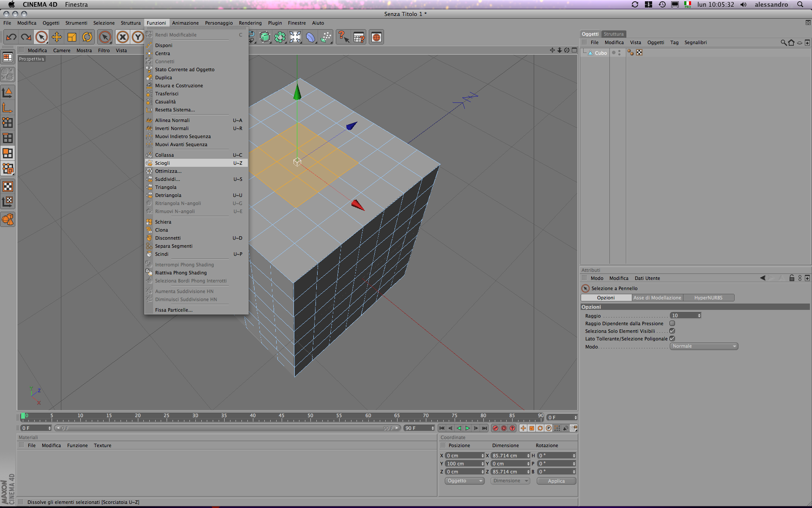Screen dimensions: 812x508
Task: Enable Raggio Dipendente dalla Pressione checkbox
Action: point(672,323)
